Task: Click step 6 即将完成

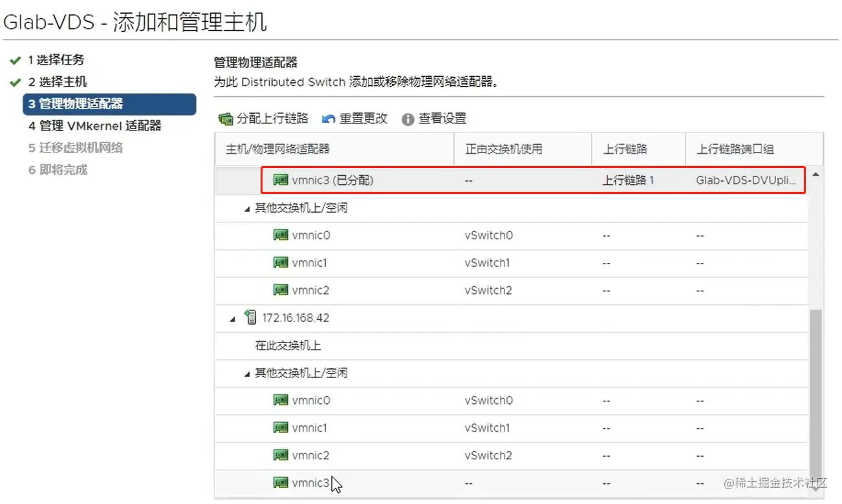Action: click(x=58, y=170)
